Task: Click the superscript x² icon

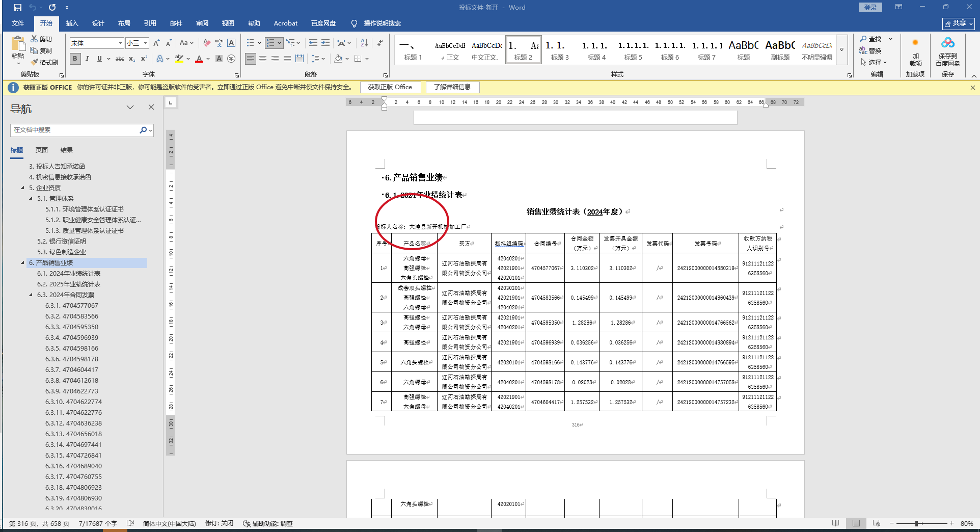Action: pyautogui.click(x=144, y=59)
